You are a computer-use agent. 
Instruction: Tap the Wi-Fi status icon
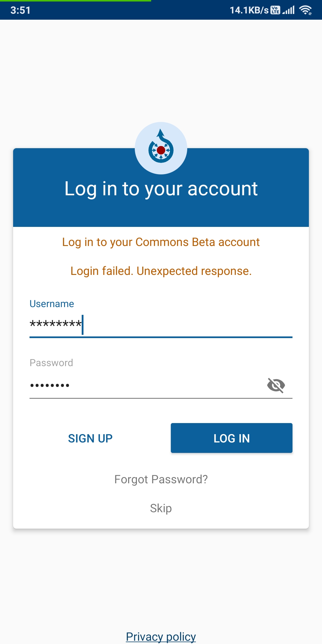306,11
